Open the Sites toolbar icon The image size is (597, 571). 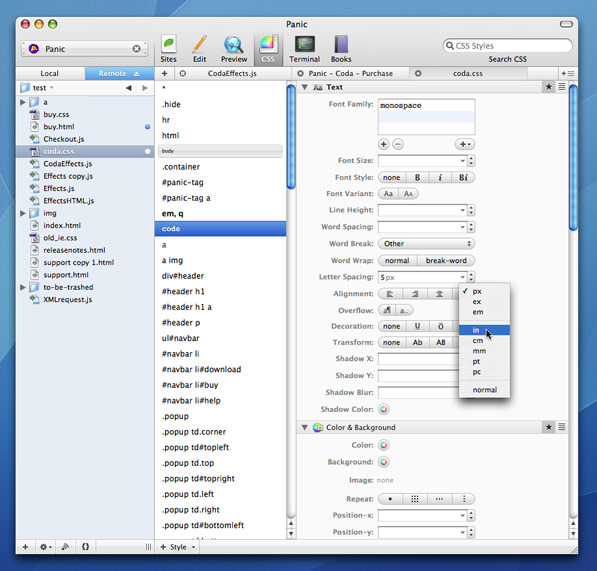[x=168, y=49]
